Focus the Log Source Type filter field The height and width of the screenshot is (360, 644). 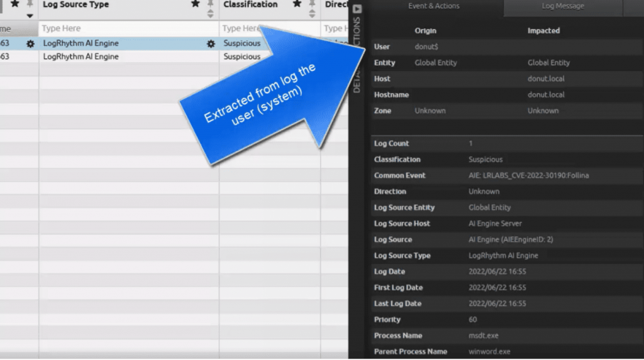pyautogui.click(x=128, y=29)
